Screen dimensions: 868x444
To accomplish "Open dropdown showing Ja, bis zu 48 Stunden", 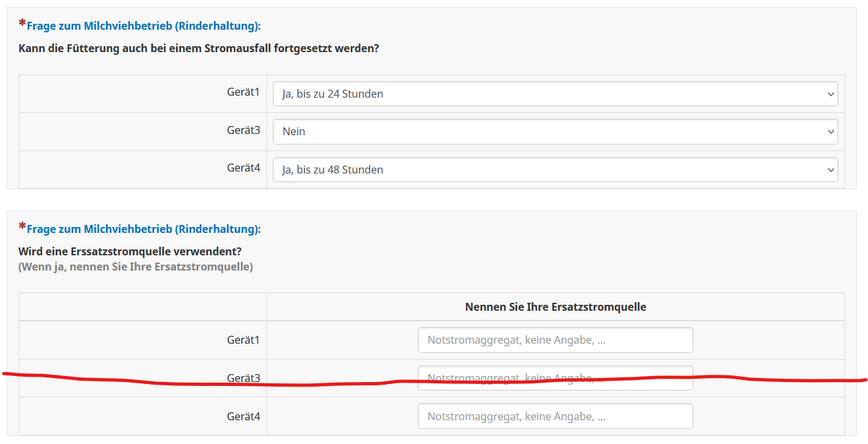I will 555,170.
